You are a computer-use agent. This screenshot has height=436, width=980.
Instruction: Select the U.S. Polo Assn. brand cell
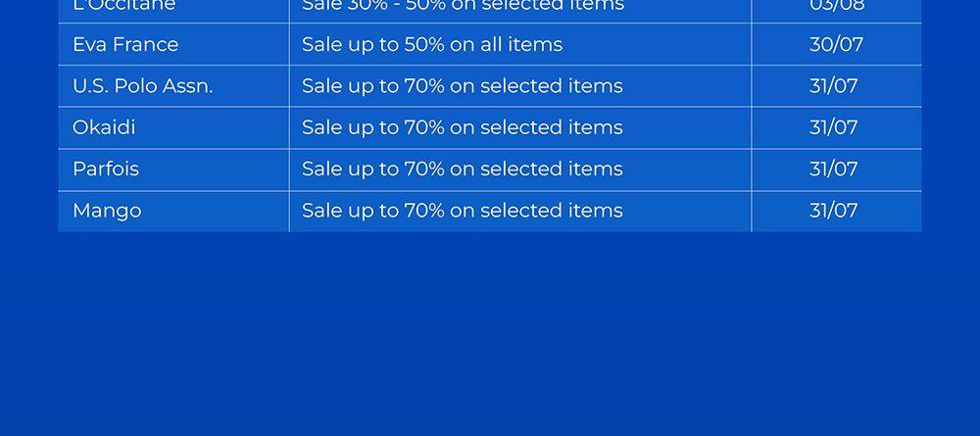point(142,86)
